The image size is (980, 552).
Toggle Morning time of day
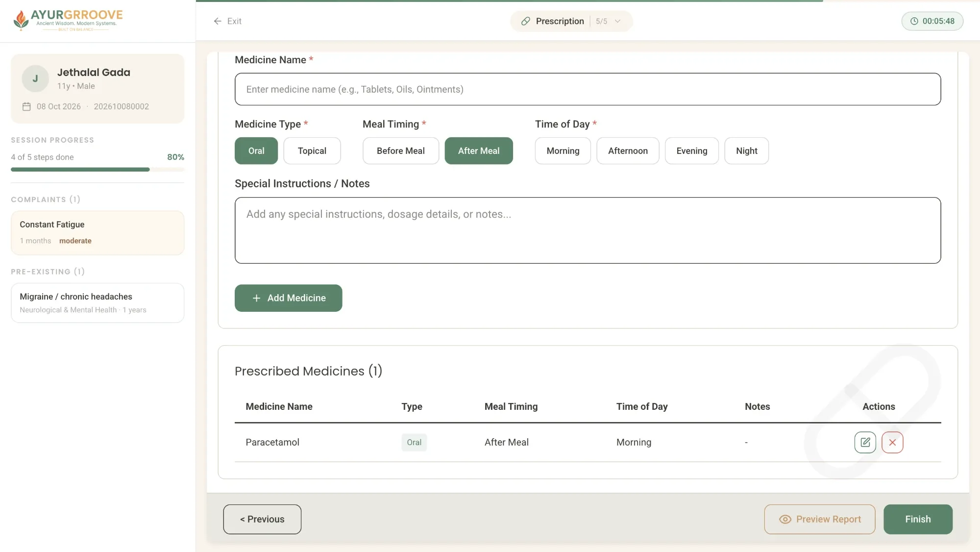click(563, 151)
